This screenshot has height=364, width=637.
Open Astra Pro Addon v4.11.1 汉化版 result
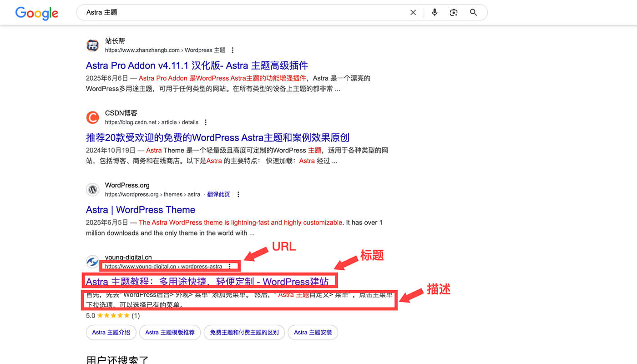[x=197, y=66]
